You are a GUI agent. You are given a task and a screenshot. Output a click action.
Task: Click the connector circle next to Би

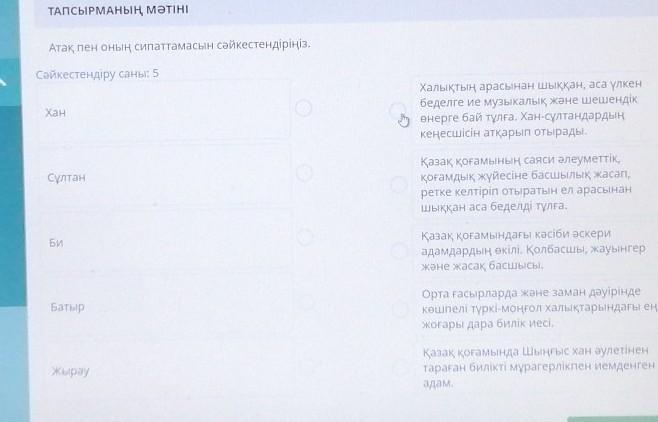point(305,237)
